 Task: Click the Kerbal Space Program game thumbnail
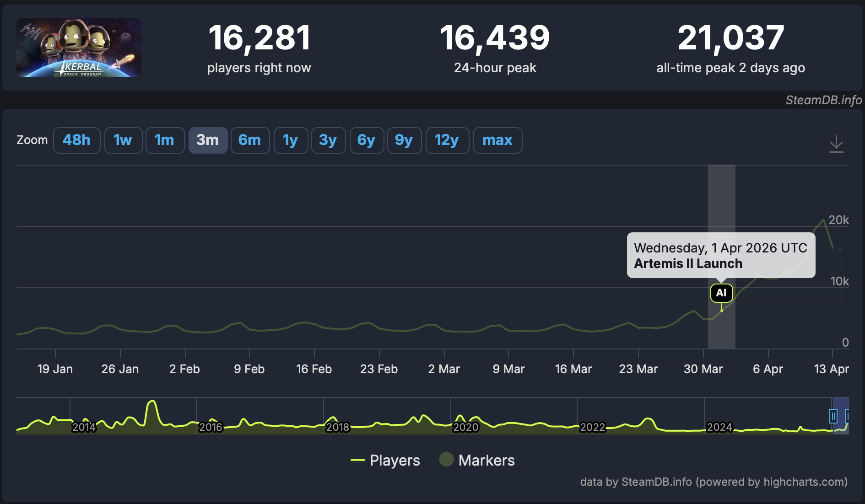tap(79, 48)
